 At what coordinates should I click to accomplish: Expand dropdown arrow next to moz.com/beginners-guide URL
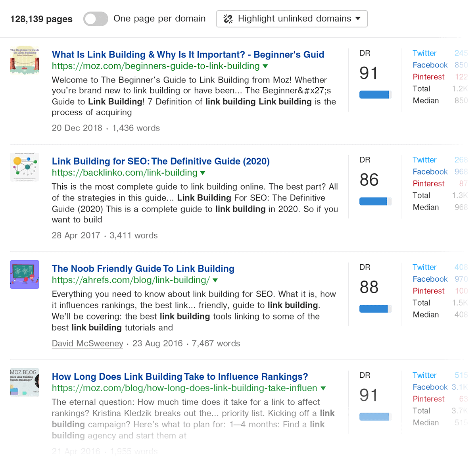265,66
